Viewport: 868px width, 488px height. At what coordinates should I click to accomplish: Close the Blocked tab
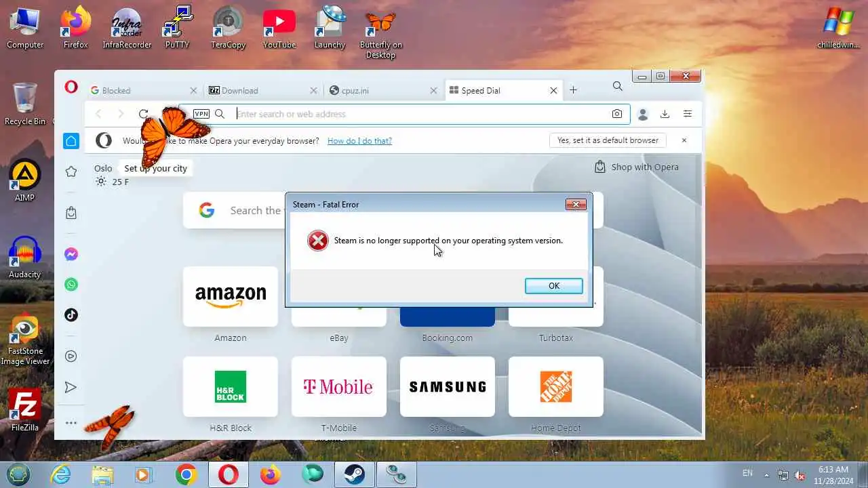click(193, 90)
